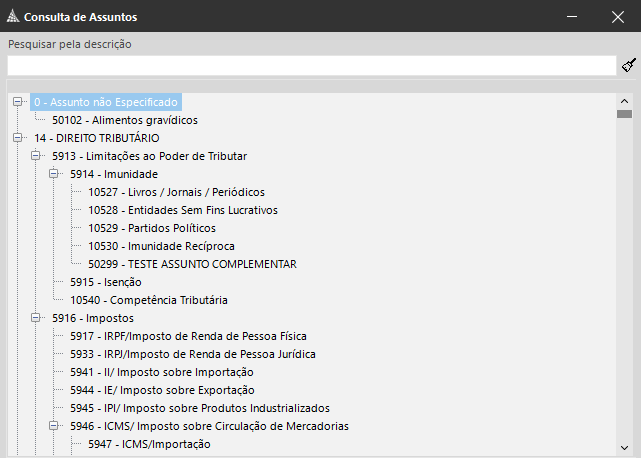The height and width of the screenshot is (458, 641).
Task: Select '10529 - Partidos Políticos' entry
Action: coord(152,228)
